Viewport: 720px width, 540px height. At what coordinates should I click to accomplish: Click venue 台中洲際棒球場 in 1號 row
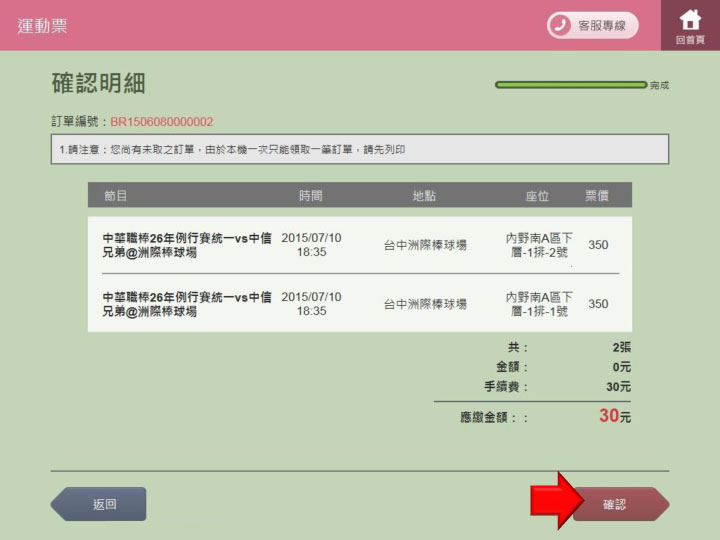(425, 304)
